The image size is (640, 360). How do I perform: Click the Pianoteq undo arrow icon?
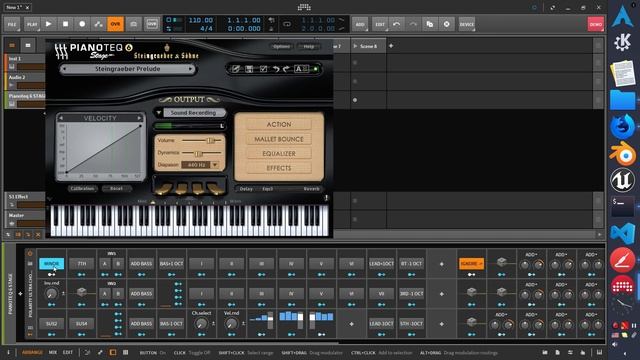pyautogui.click(x=276, y=69)
